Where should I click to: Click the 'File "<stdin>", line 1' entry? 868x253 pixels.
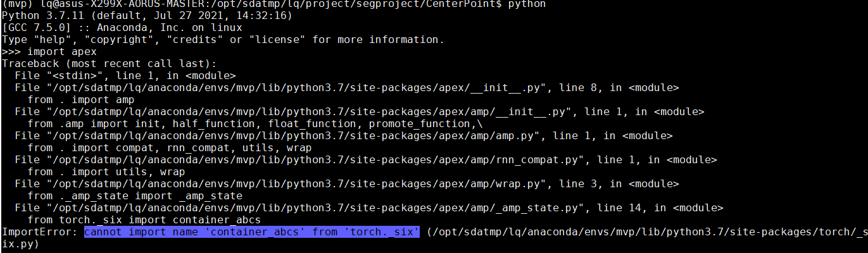[125, 76]
